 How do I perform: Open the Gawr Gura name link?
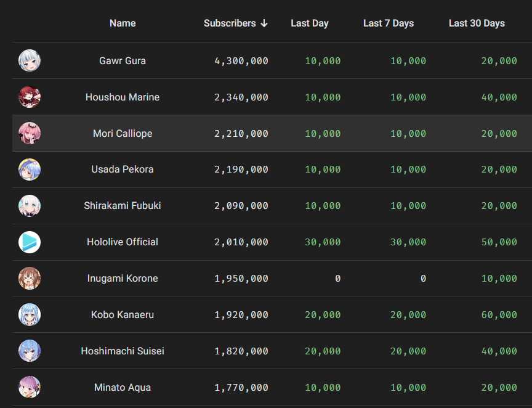click(123, 61)
